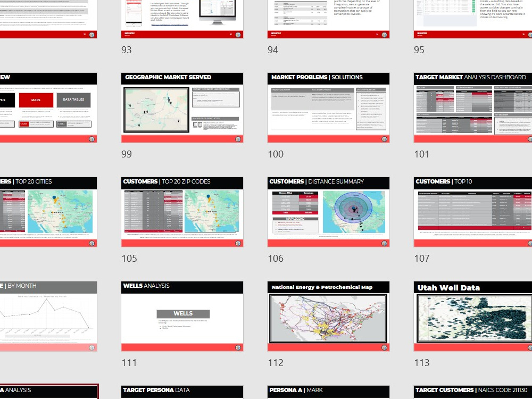Open the By Month line chart slide

tap(48, 316)
